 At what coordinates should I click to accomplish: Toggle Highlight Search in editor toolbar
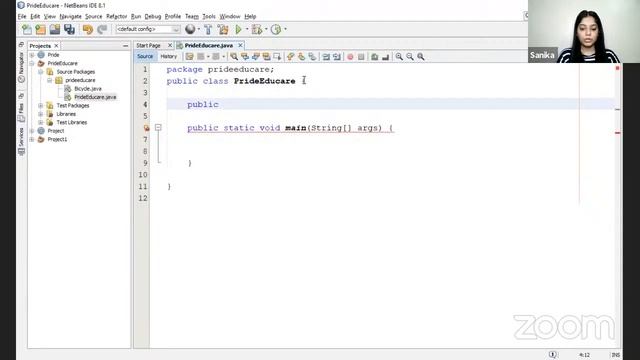point(266,57)
